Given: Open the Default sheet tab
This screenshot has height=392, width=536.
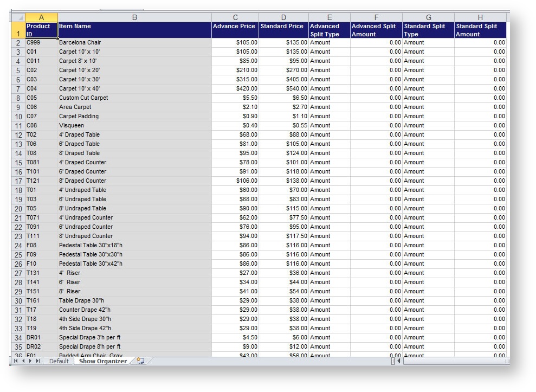Looking at the screenshot, I should click(59, 361).
